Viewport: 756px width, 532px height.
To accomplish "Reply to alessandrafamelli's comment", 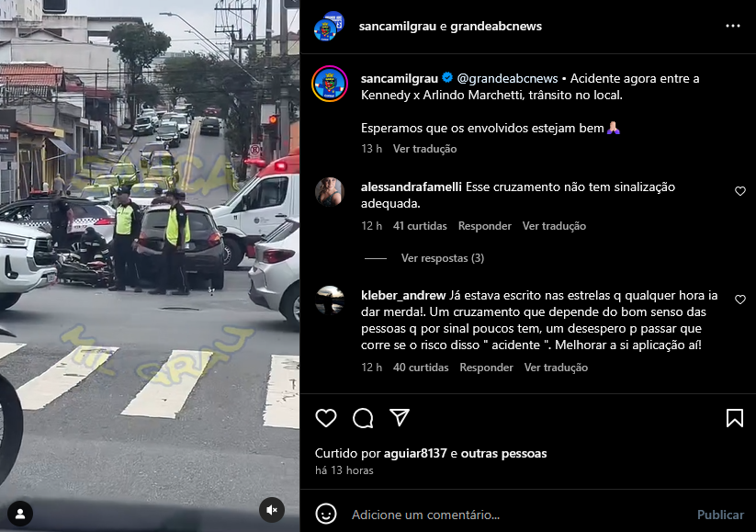I will click(484, 226).
